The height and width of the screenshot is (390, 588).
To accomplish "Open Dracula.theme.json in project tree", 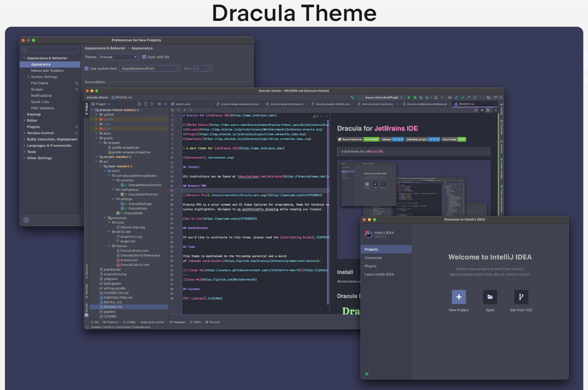I will pos(134,251).
